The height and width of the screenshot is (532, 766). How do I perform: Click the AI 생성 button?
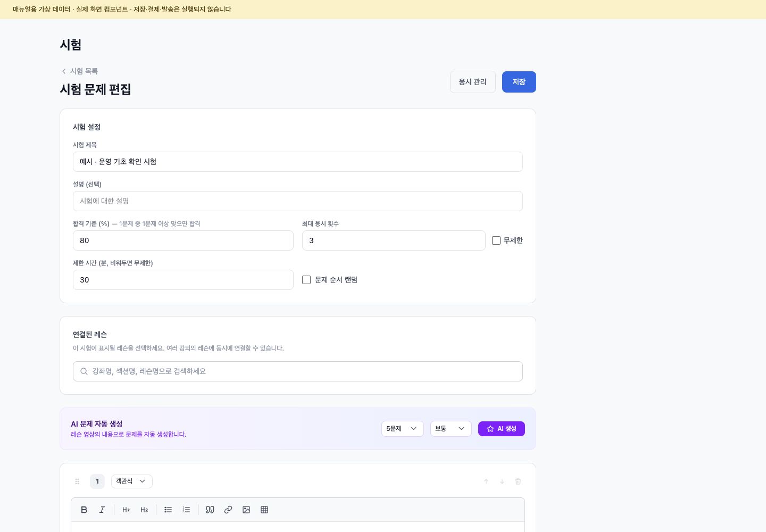(502, 429)
